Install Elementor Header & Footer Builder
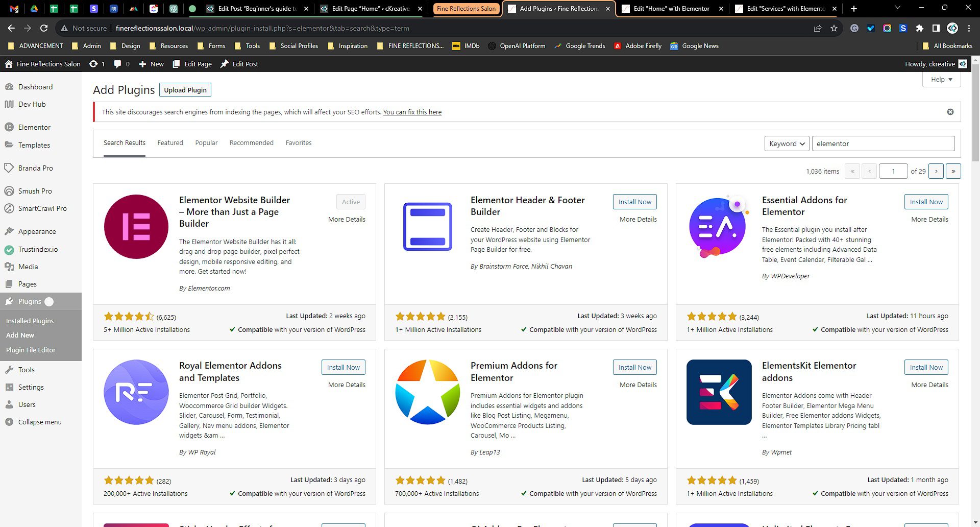The width and height of the screenshot is (980, 527). pyautogui.click(x=635, y=202)
